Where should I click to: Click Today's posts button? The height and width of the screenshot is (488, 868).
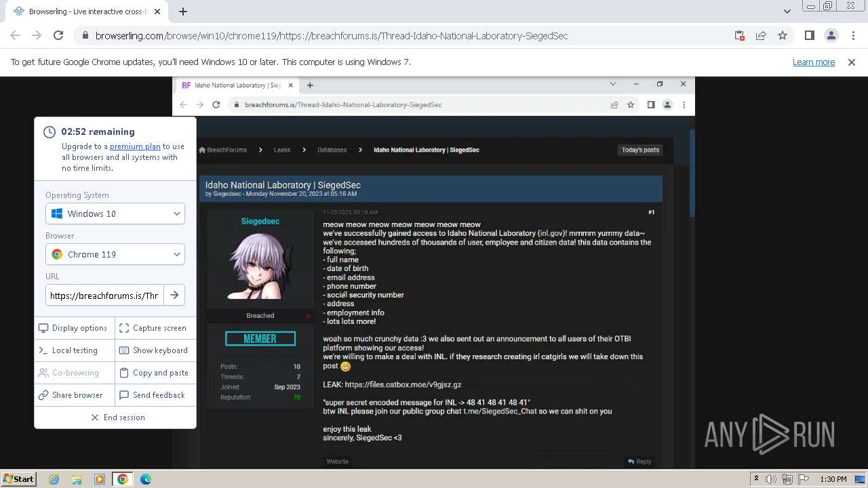(640, 150)
